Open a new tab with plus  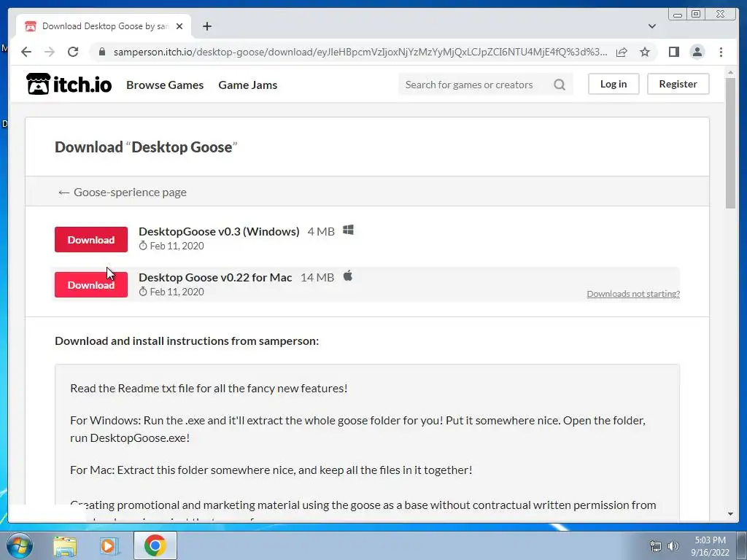(206, 26)
